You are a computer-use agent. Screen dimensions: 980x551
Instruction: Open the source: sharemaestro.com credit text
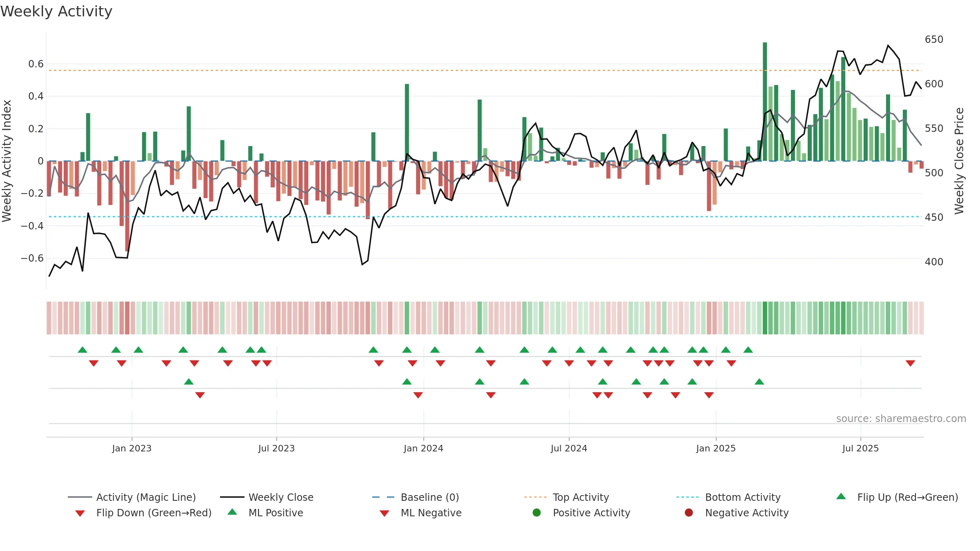click(901, 419)
